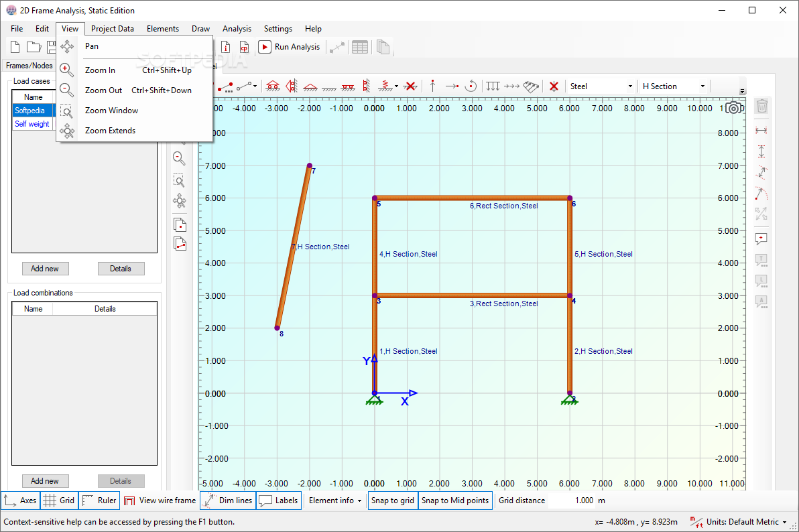Select the angular dimension tool
Image resolution: width=799 pixels, height=532 pixels.
pyautogui.click(x=761, y=194)
